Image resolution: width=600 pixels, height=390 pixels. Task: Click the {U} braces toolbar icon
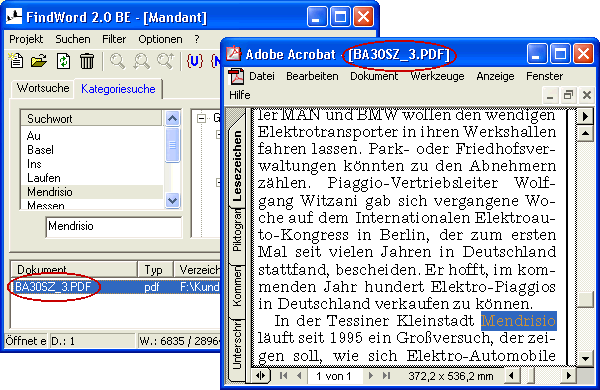[194, 61]
